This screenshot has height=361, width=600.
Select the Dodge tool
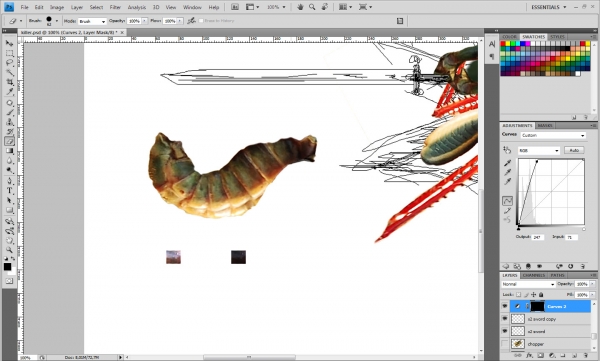click(9, 170)
